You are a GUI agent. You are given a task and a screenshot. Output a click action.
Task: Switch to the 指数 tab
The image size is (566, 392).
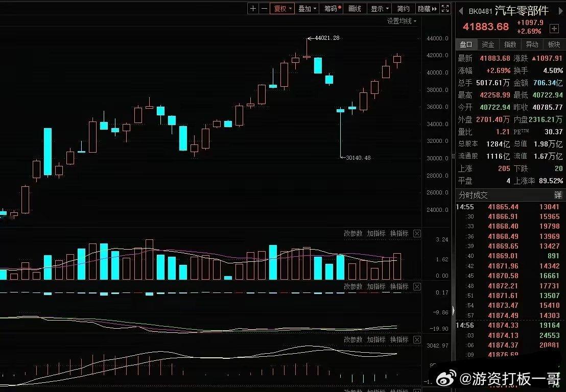point(510,44)
